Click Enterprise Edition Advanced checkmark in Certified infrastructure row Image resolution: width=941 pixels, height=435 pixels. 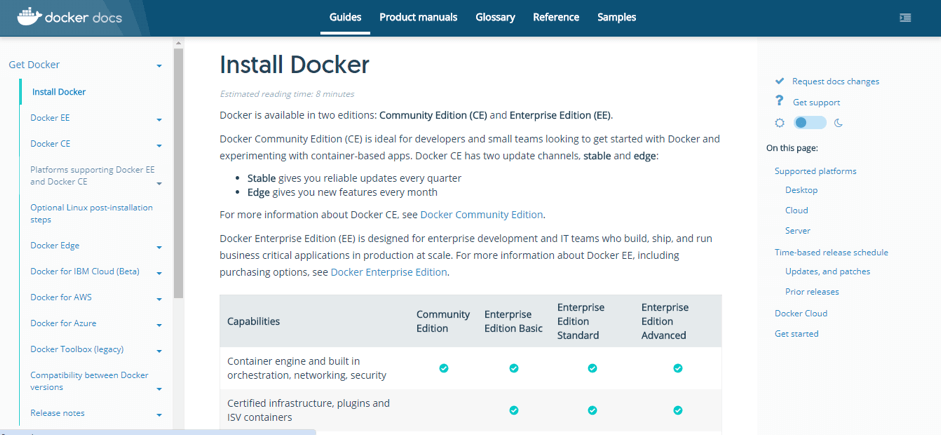[678, 410]
